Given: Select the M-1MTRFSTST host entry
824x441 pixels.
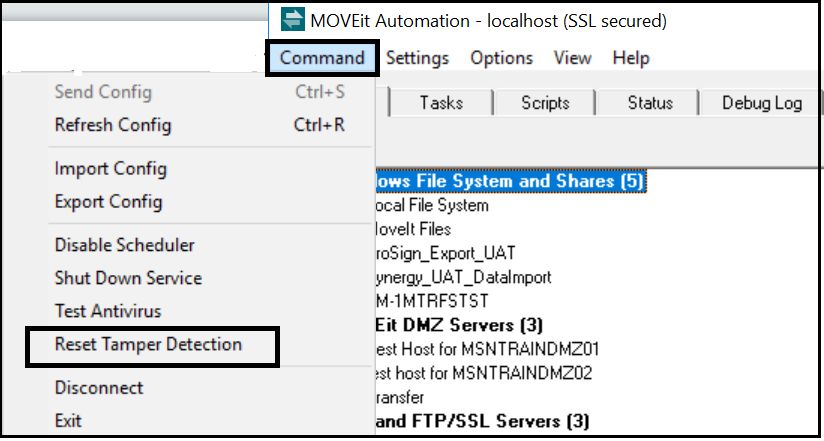Looking at the screenshot, I should pos(432,301).
